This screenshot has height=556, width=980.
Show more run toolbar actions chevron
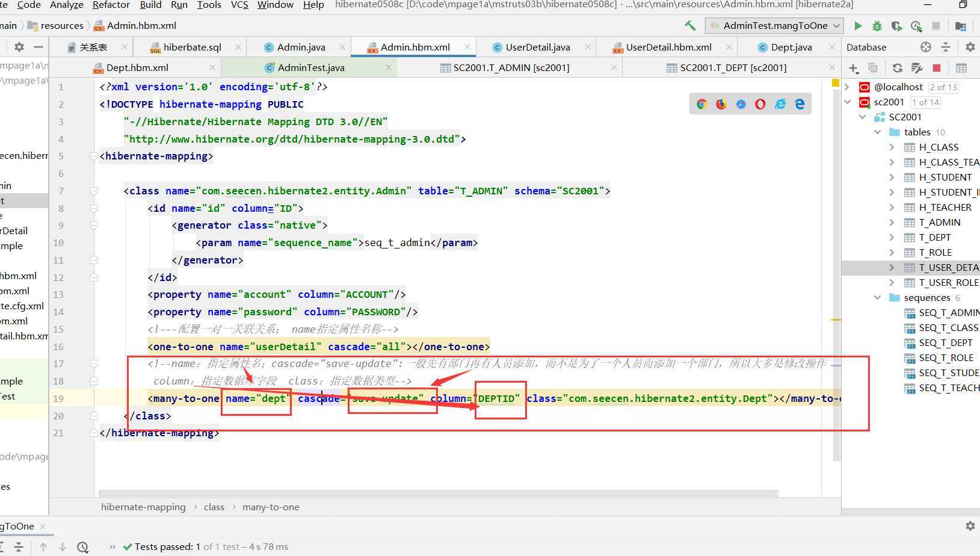(x=112, y=547)
